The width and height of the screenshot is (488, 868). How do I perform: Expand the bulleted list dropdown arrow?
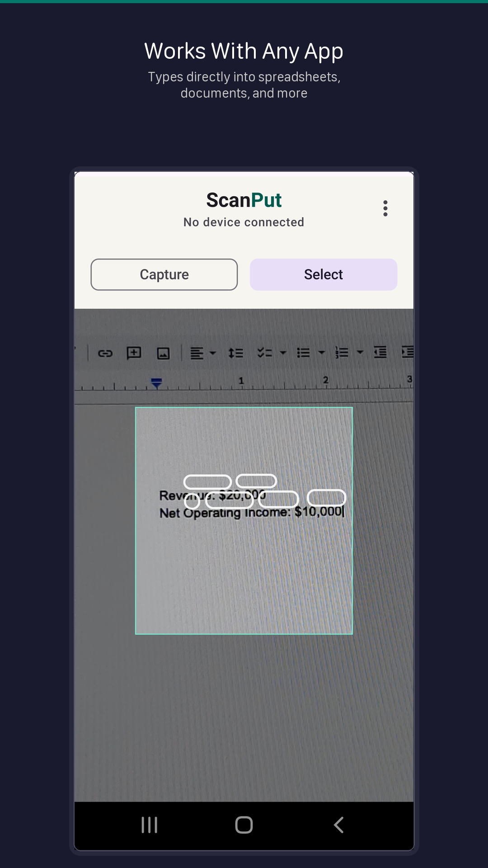322,352
